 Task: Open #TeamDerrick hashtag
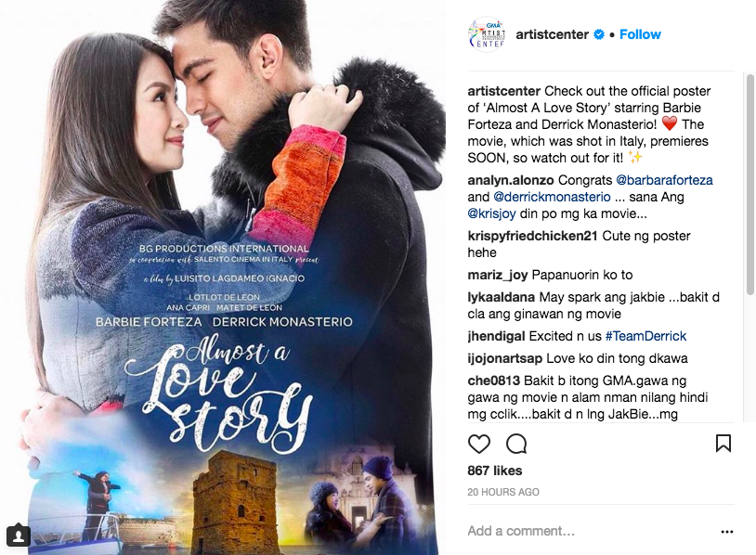pyautogui.click(x=645, y=336)
